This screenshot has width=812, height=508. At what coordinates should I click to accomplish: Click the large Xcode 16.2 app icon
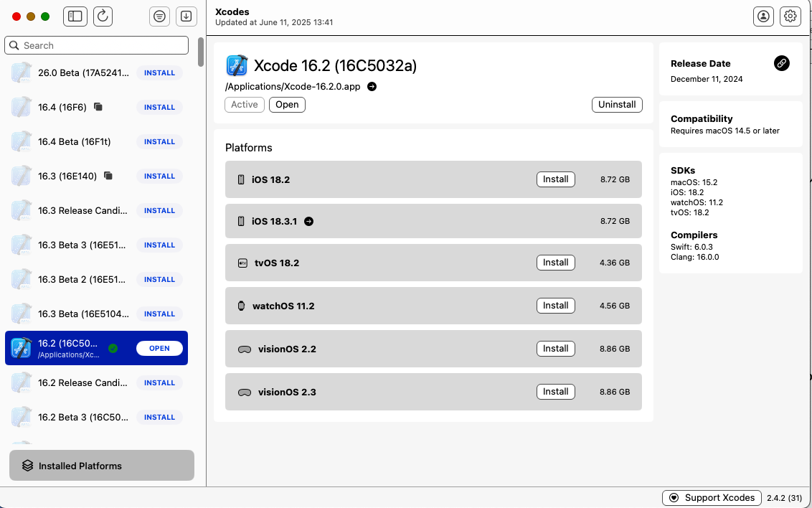click(x=237, y=66)
